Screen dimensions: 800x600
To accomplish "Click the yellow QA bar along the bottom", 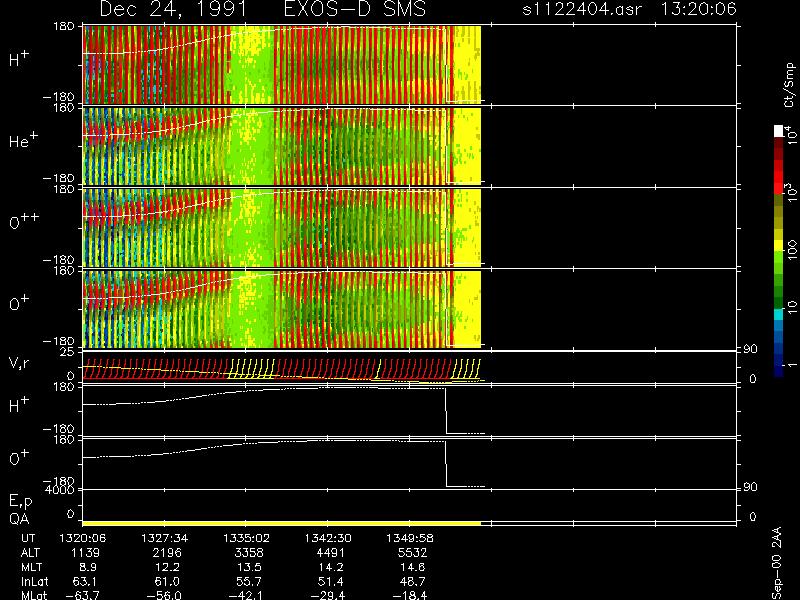I will 282,523.
